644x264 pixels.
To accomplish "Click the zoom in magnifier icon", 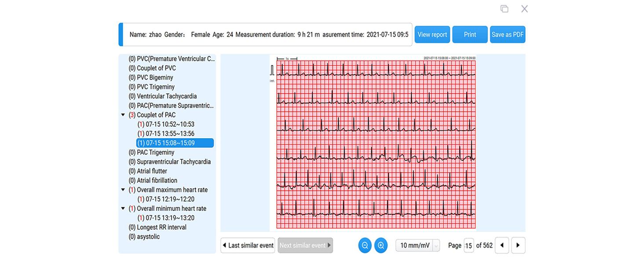I will (381, 246).
